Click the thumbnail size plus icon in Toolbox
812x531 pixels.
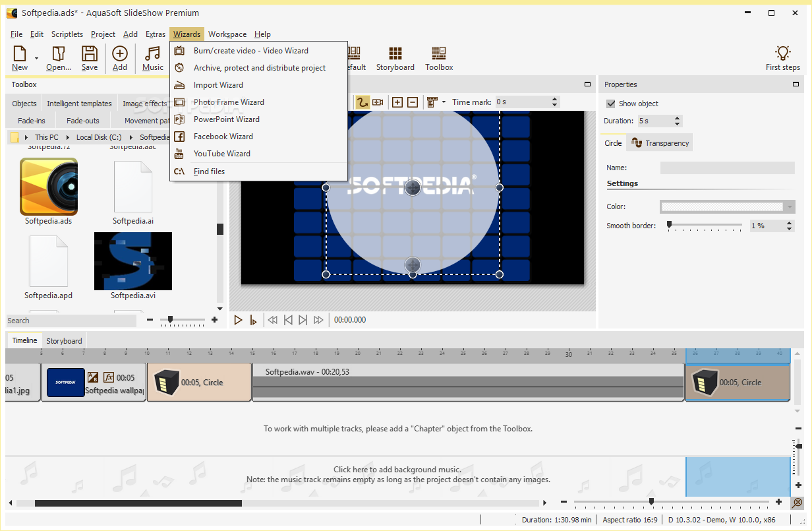click(x=214, y=320)
